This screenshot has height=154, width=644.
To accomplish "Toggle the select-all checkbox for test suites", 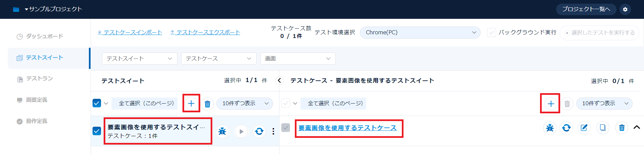I will pyautogui.click(x=97, y=103).
